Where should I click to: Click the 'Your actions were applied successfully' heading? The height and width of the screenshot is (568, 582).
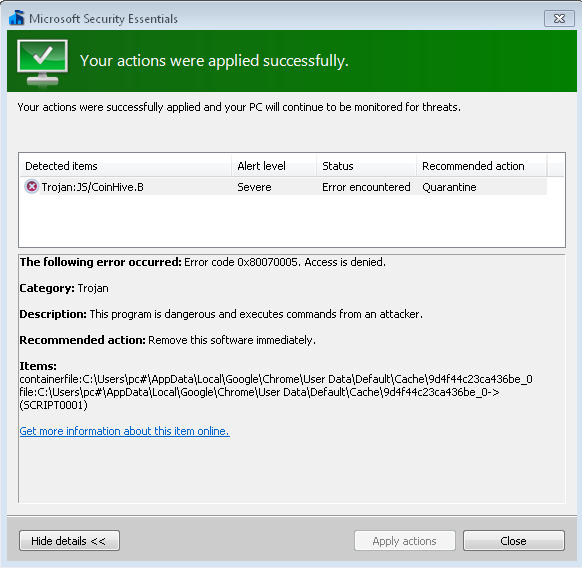pyautogui.click(x=214, y=61)
